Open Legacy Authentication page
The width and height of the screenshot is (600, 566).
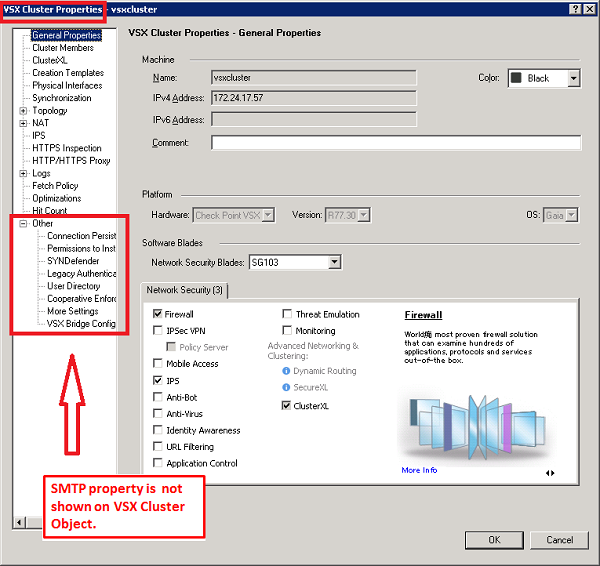(82, 274)
